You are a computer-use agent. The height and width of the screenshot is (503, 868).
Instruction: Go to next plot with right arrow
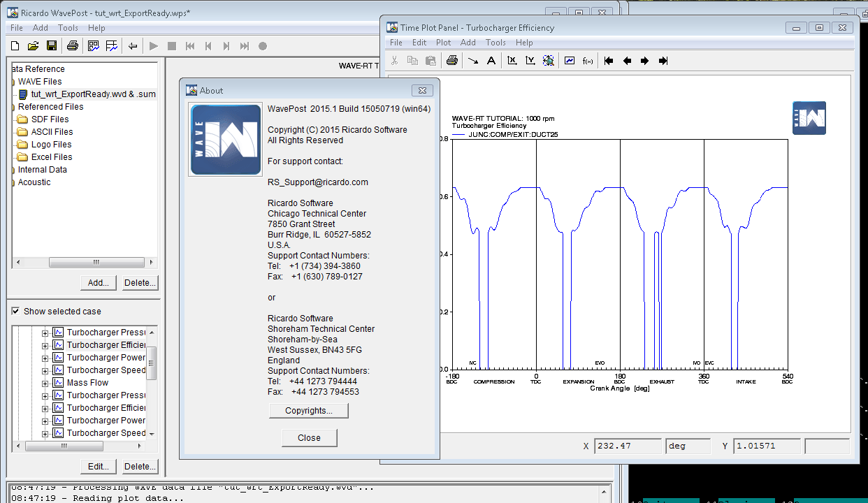(645, 61)
